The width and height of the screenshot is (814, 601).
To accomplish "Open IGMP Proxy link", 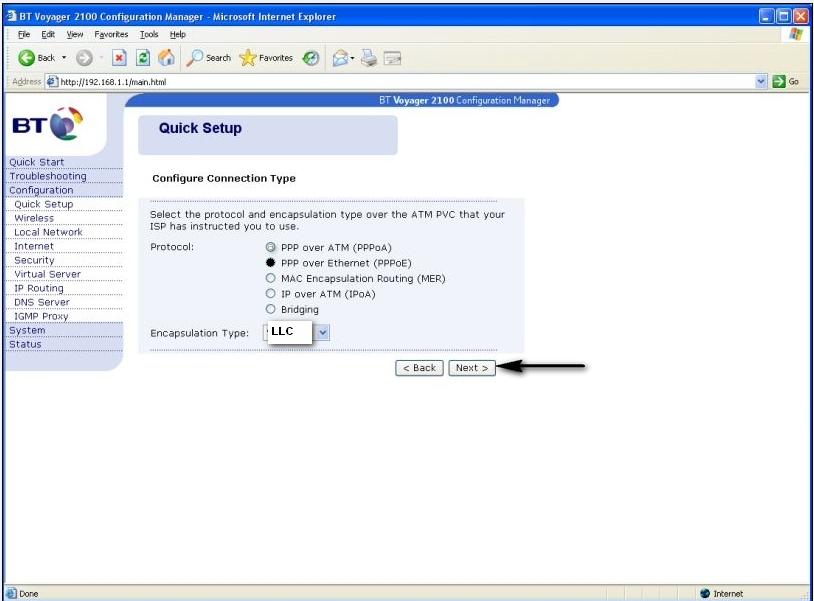I will coord(41,316).
